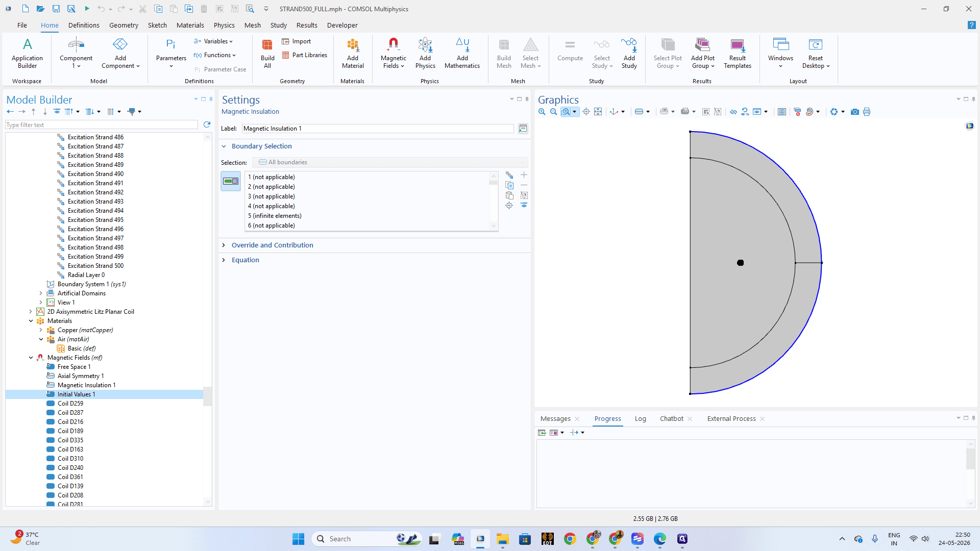Toggle the Zoom Box button in Graphics
Image resolution: width=980 pixels, height=551 pixels.
pos(566,112)
